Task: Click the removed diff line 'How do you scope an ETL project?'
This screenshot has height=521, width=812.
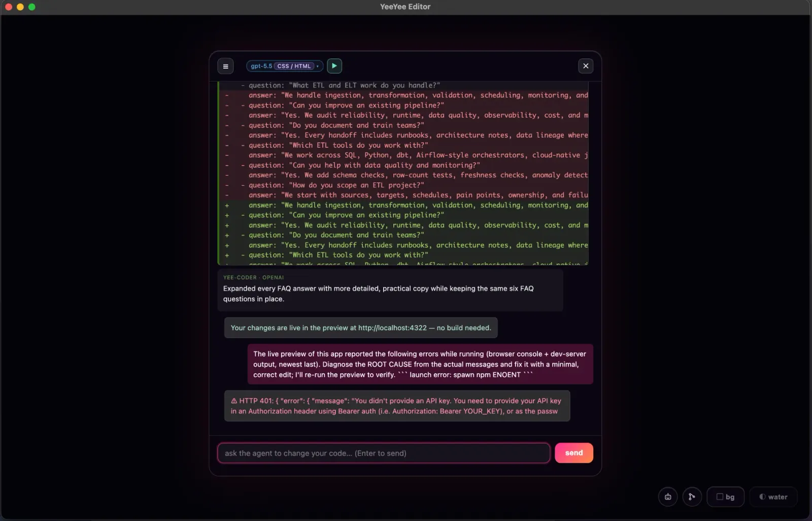Action: coord(403,185)
